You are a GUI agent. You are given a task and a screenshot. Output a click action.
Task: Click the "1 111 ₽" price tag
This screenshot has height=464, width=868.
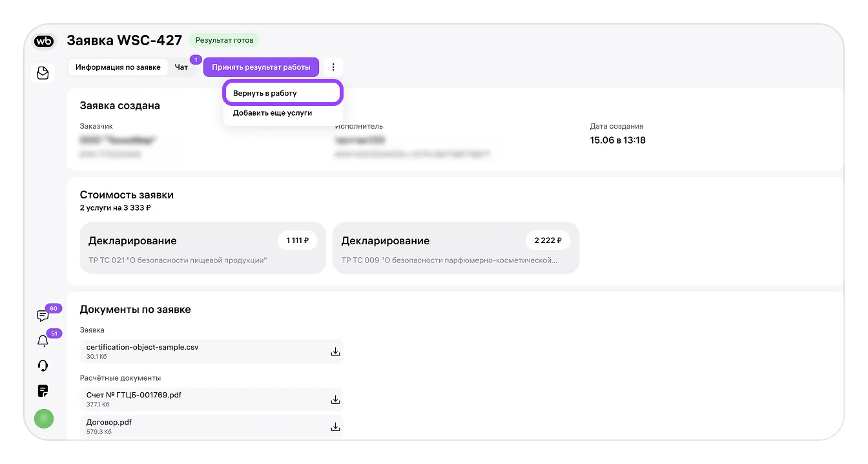tap(298, 240)
